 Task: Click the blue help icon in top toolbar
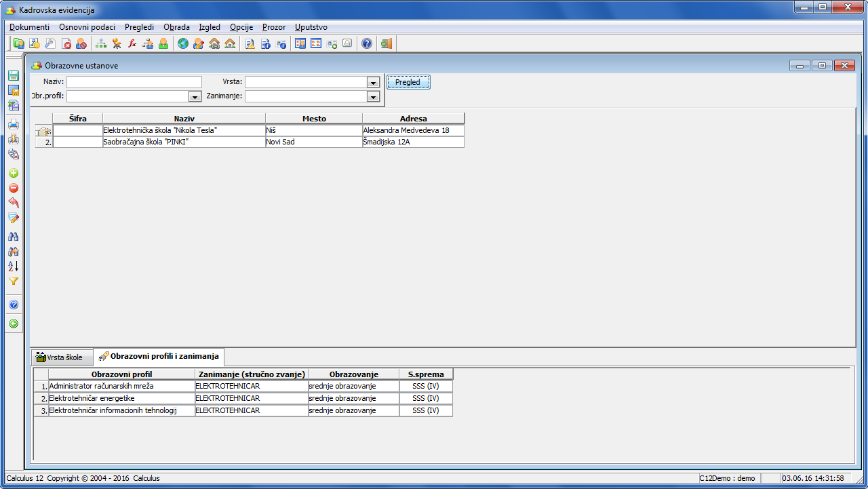(367, 43)
